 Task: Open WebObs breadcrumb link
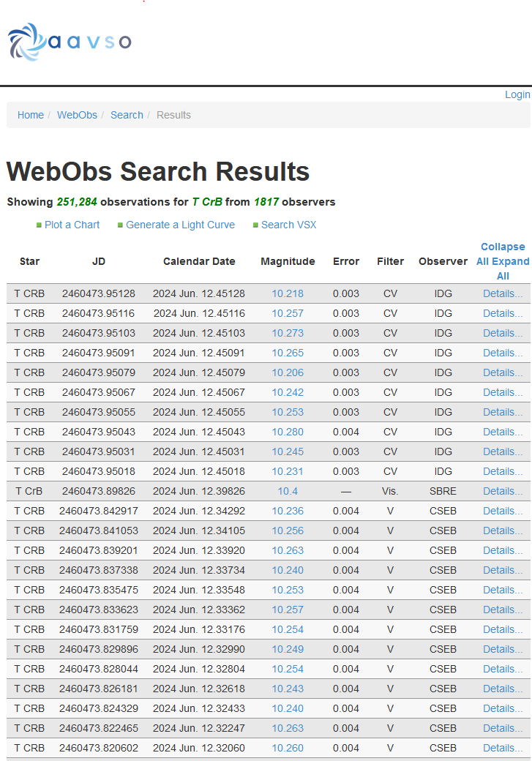click(x=77, y=115)
